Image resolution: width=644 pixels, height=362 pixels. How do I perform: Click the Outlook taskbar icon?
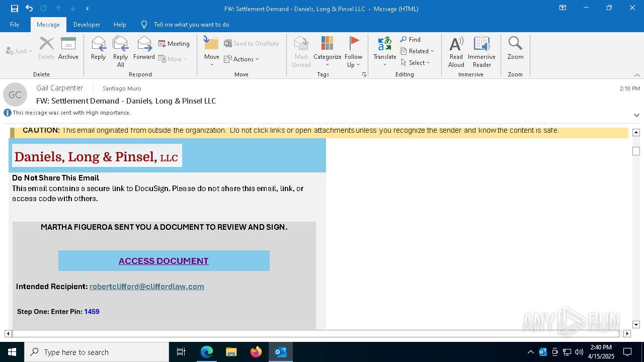[281, 352]
